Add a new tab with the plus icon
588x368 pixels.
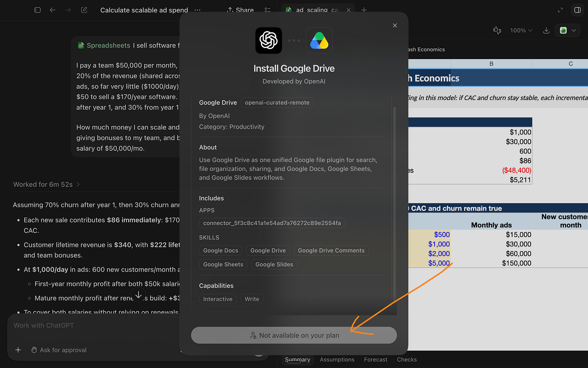364,10
